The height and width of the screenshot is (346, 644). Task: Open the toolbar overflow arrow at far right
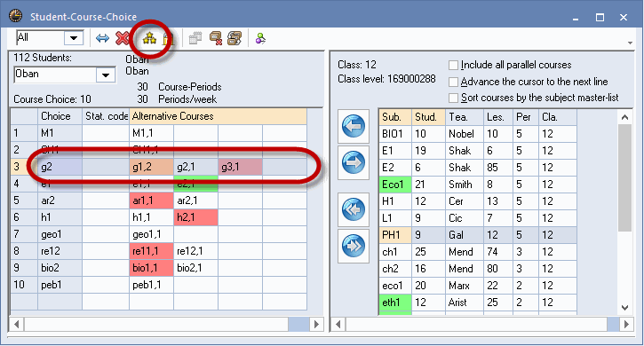pos(630,43)
